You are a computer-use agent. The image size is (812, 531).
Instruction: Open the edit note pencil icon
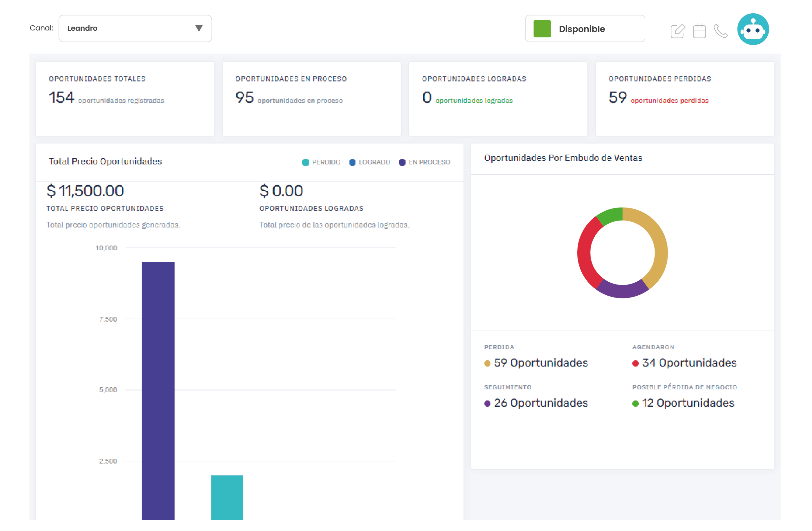678,31
